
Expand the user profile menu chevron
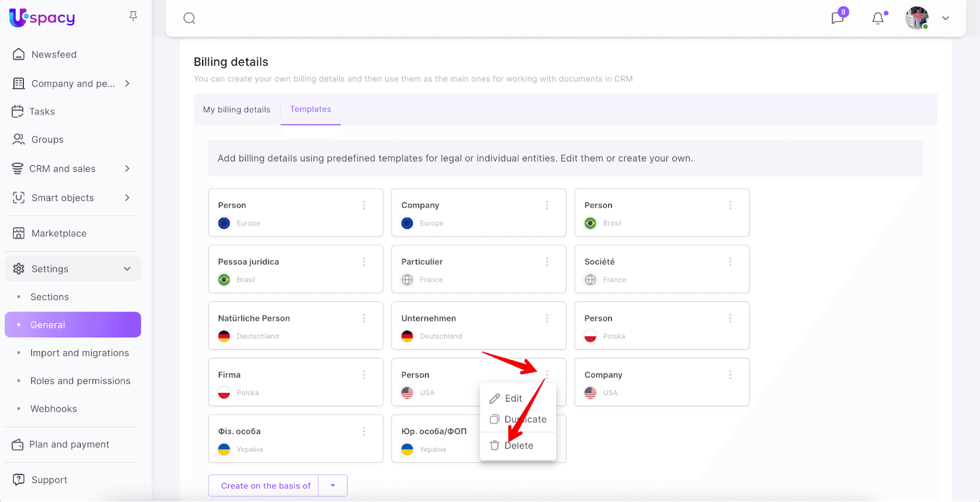[x=946, y=18]
